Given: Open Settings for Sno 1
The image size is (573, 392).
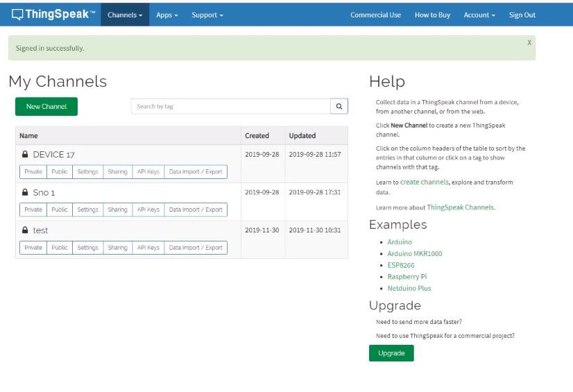Looking at the screenshot, I should tap(87, 210).
